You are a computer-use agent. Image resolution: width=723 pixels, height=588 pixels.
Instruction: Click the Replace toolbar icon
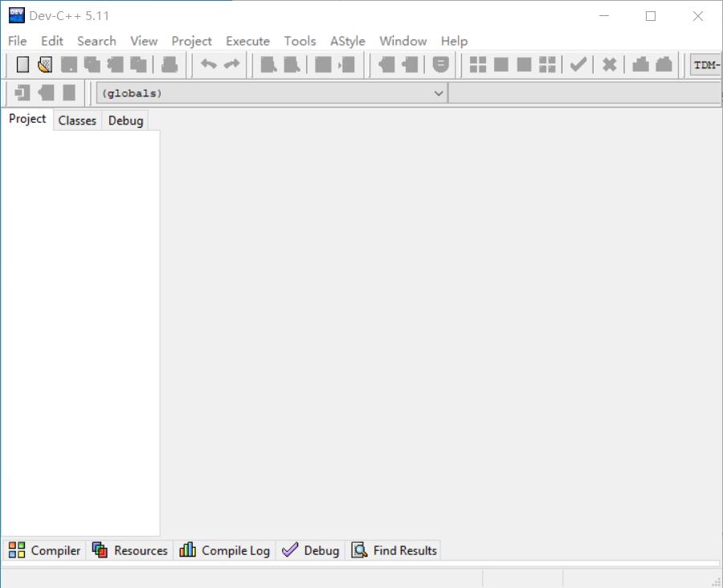(292, 64)
